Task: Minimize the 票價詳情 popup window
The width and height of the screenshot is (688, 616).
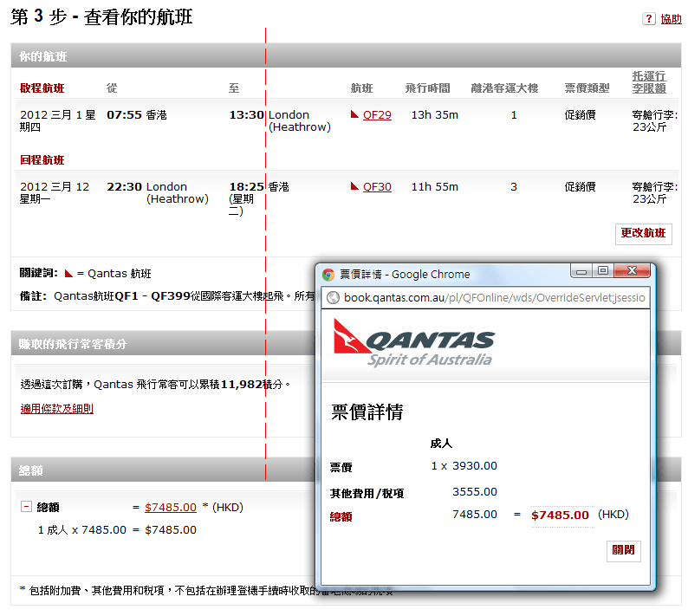Action: click(x=581, y=270)
